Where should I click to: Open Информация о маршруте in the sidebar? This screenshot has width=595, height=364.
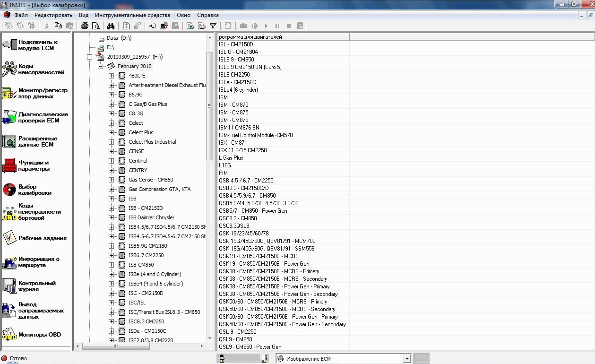click(36, 262)
